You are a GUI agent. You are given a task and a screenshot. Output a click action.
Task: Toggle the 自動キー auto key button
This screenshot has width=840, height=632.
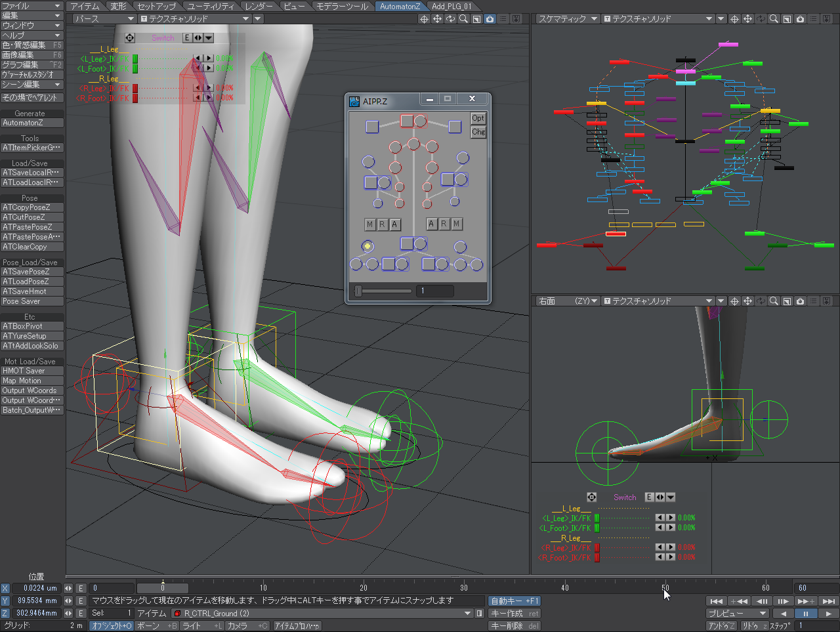514,601
